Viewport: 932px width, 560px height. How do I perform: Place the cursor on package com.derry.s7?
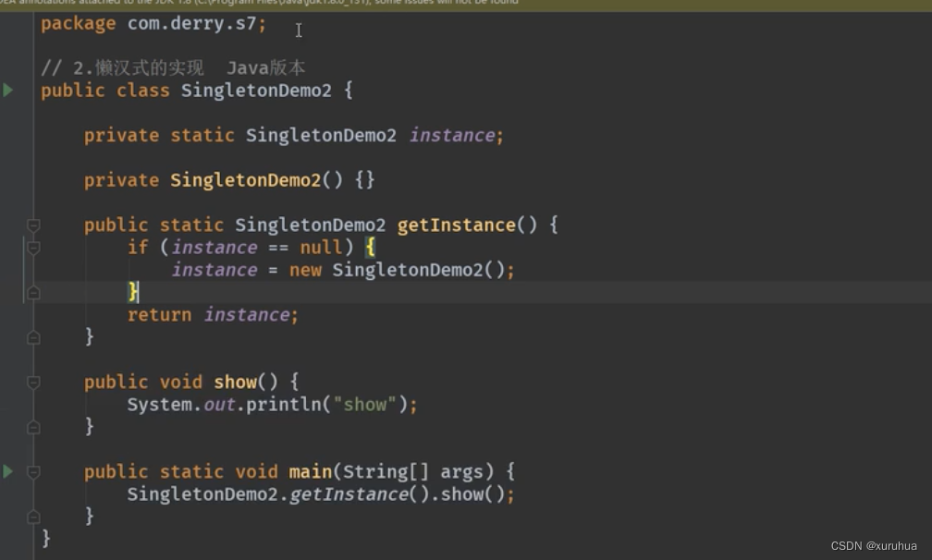[153, 24]
